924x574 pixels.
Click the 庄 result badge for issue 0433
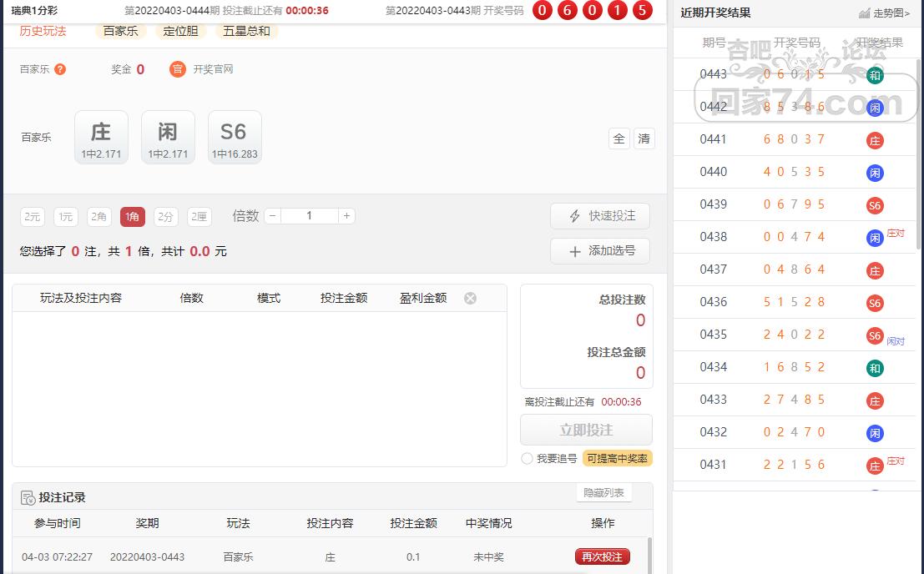pyautogui.click(x=875, y=401)
